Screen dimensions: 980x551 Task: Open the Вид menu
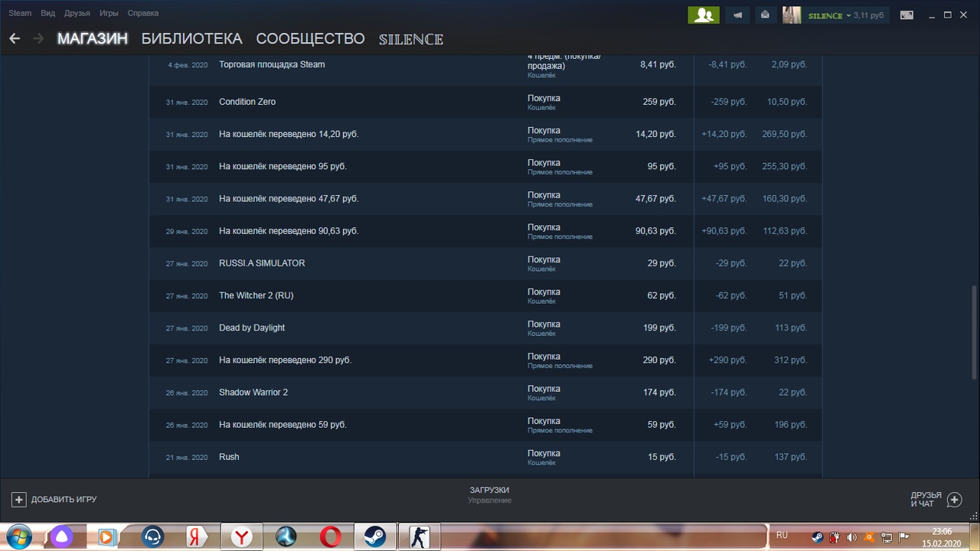47,13
